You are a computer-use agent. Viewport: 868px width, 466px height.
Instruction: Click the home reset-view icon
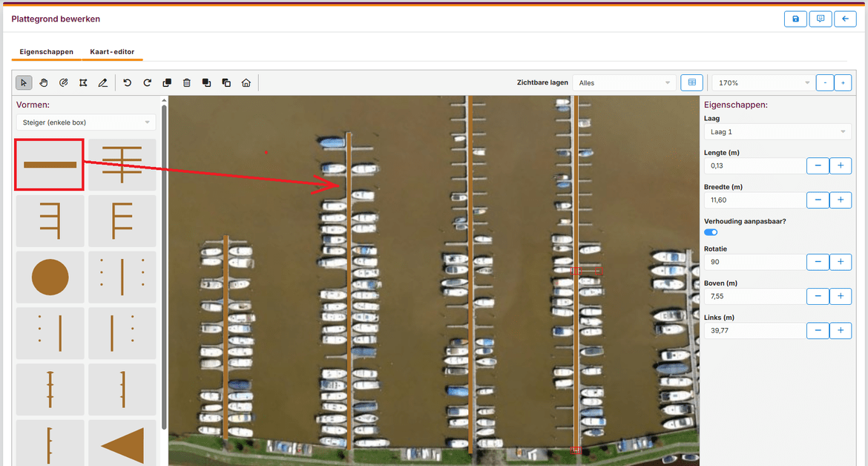tap(246, 83)
